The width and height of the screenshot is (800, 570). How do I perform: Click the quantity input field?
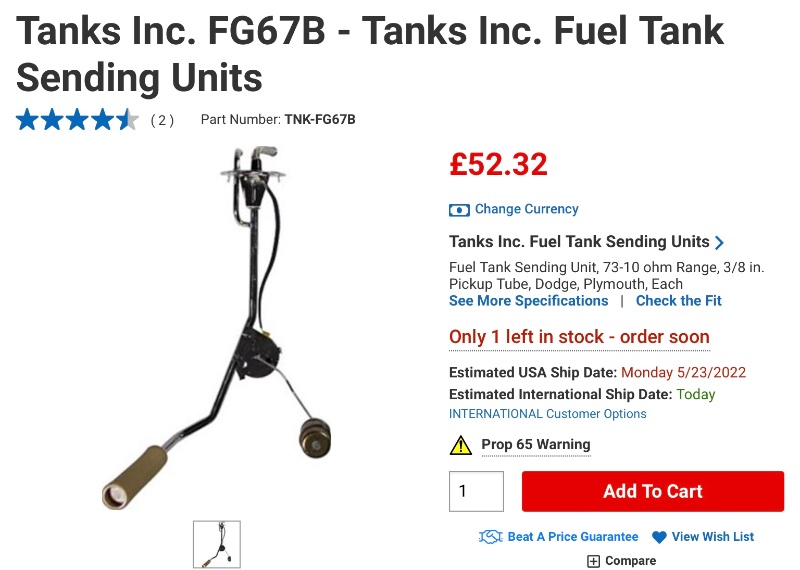[476, 491]
